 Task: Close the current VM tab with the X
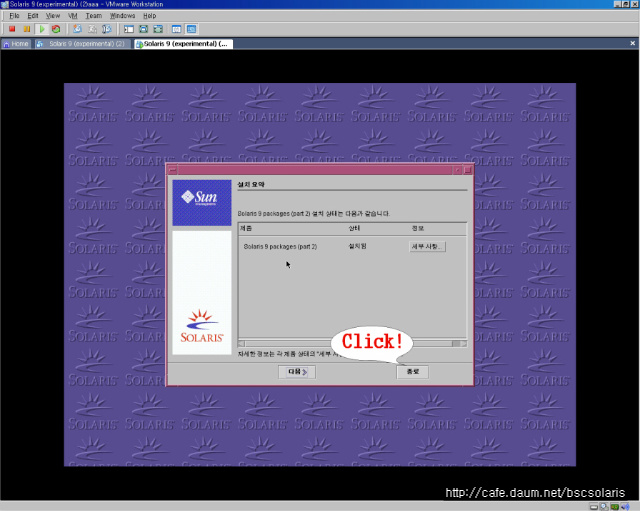coord(632,43)
